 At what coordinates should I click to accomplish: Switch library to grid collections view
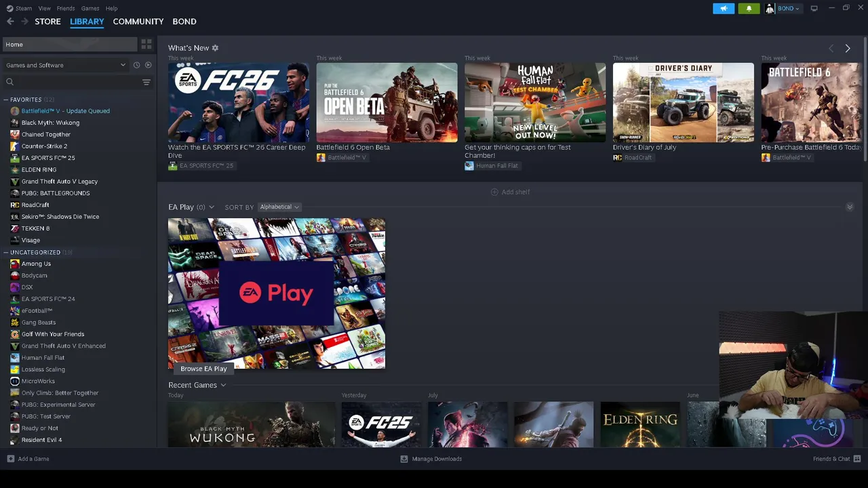146,44
